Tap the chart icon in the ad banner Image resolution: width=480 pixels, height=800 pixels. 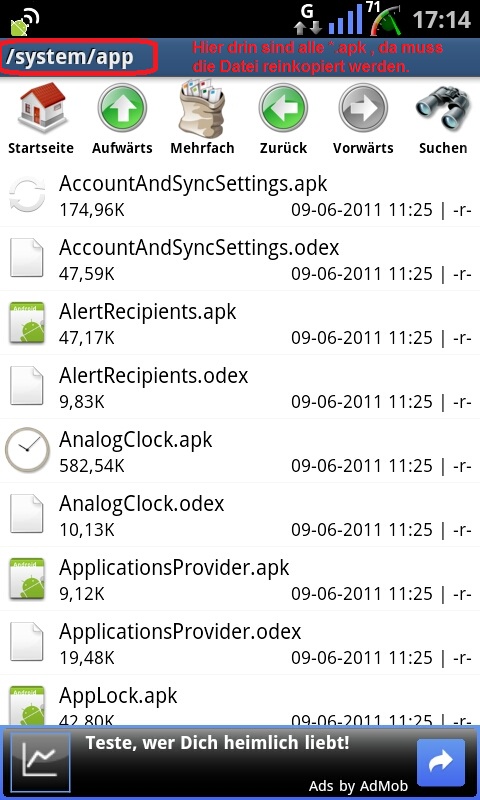40,762
